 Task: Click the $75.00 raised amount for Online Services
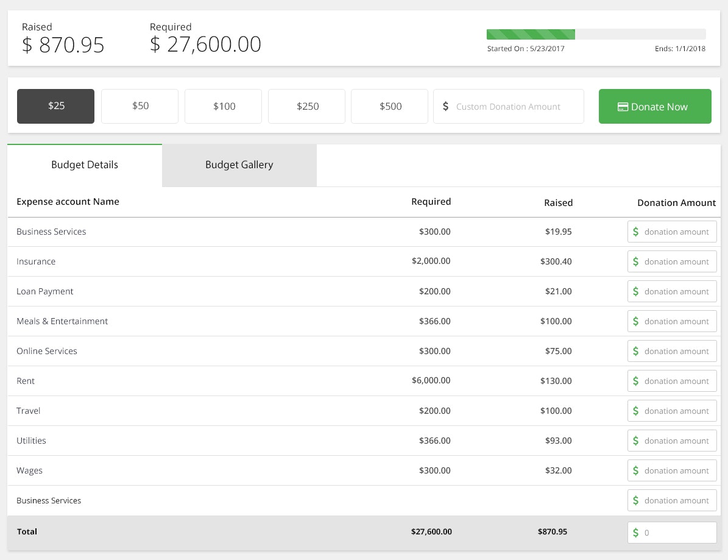pos(558,351)
